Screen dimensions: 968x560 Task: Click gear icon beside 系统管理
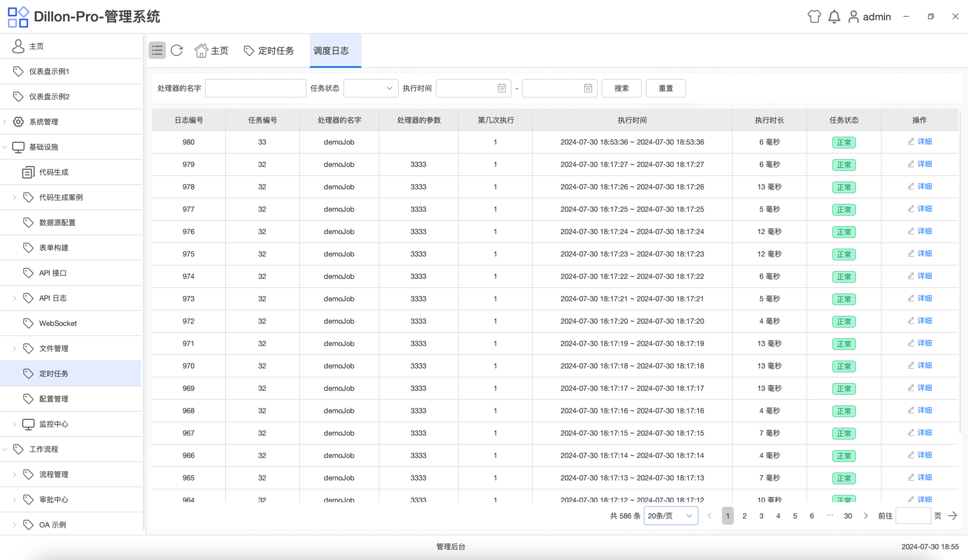(x=18, y=122)
